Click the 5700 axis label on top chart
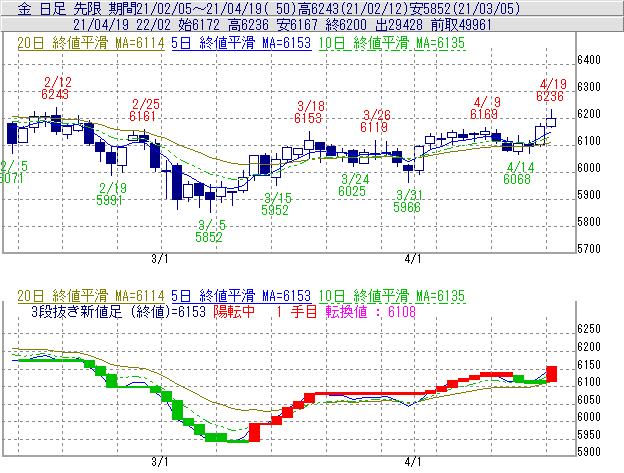624x473 pixels. [589, 249]
